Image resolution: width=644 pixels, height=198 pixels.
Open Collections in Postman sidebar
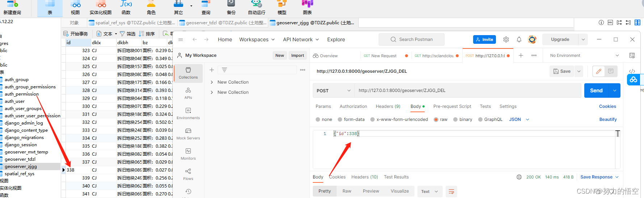coord(188,73)
